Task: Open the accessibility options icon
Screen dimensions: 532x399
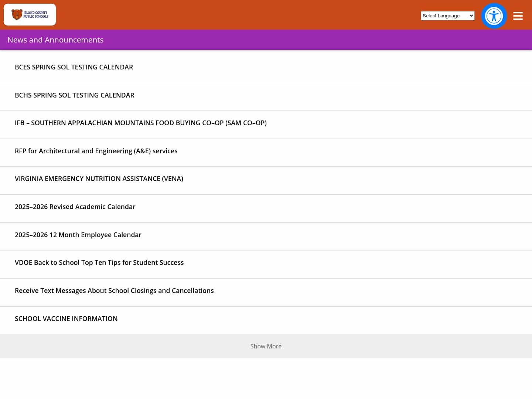Action: tap(494, 16)
